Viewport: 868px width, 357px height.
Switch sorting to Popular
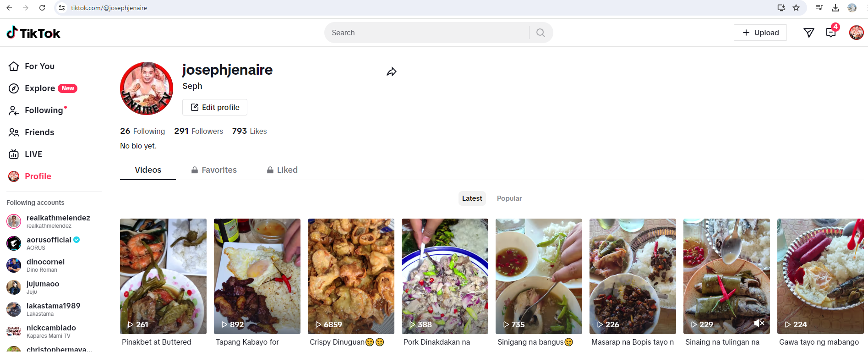coord(509,198)
